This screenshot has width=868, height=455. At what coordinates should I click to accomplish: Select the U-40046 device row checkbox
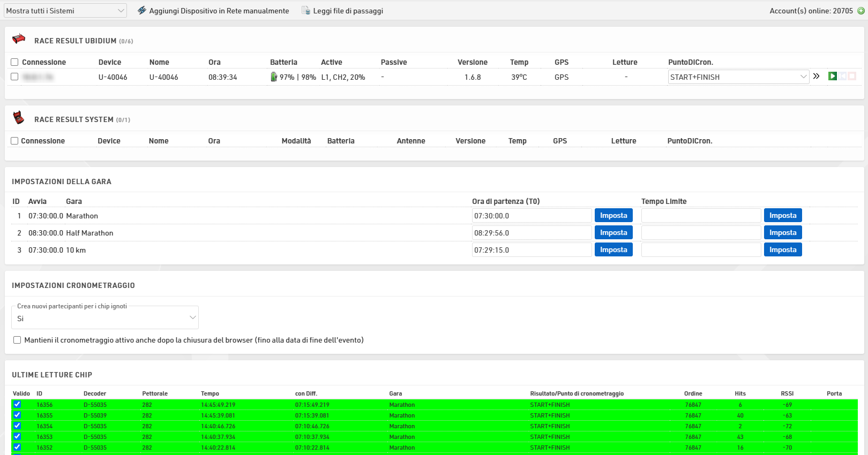[14, 77]
